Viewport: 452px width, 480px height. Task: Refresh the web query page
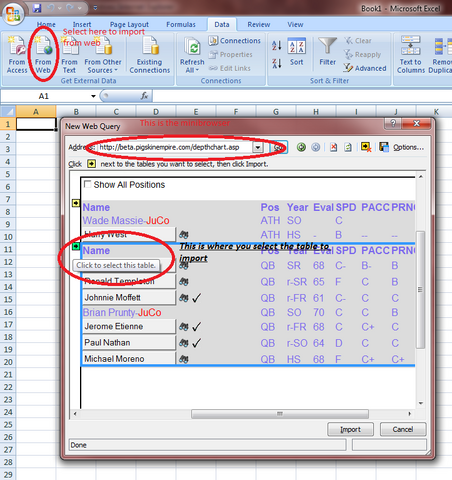(348, 147)
